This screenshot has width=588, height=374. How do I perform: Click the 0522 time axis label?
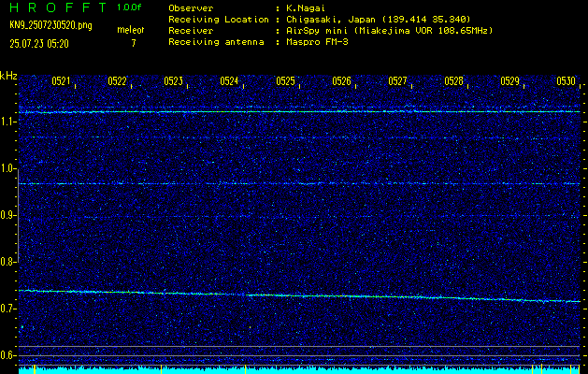coord(117,81)
